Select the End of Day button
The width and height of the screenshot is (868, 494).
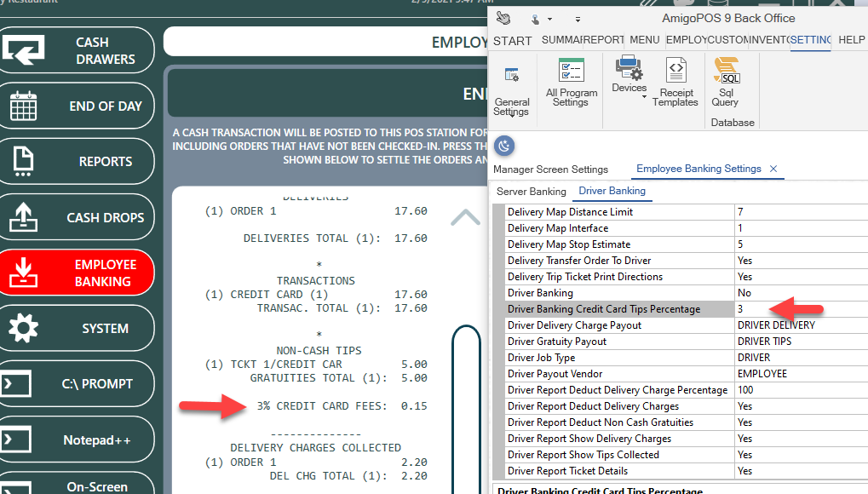point(78,106)
